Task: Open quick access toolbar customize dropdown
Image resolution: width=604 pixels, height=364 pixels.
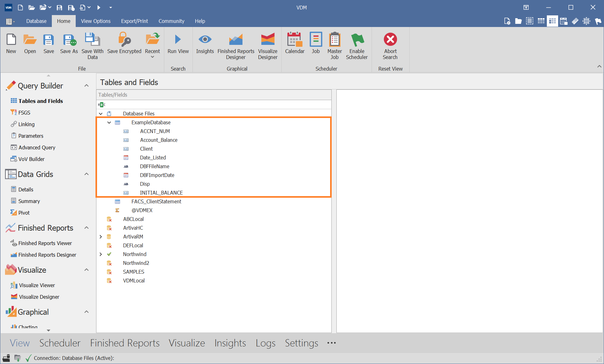Action: 111,7
